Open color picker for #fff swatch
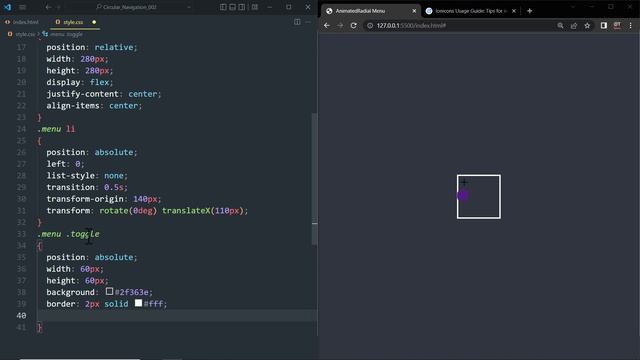This screenshot has width=640, height=360. coord(138,303)
